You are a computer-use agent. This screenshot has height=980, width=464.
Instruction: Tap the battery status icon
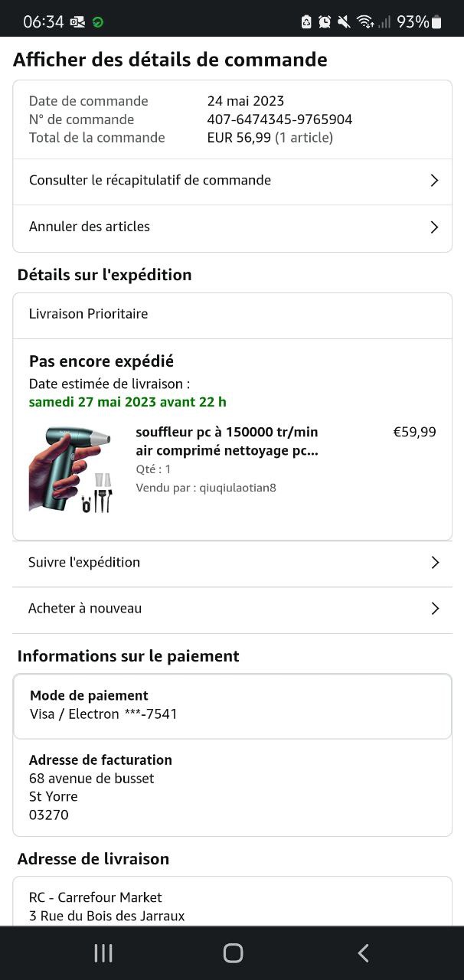pyautogui.click(x=437, y=21)
